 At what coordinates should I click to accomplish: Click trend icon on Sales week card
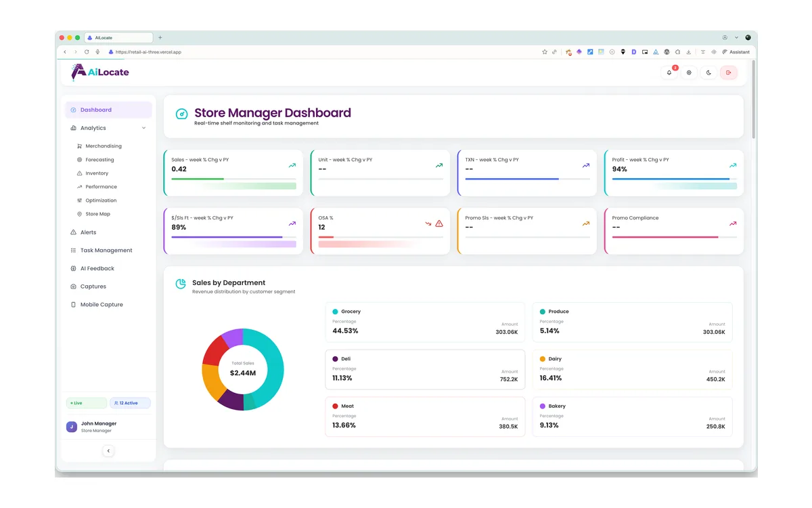pyautogui.click(x=292, y=165)
